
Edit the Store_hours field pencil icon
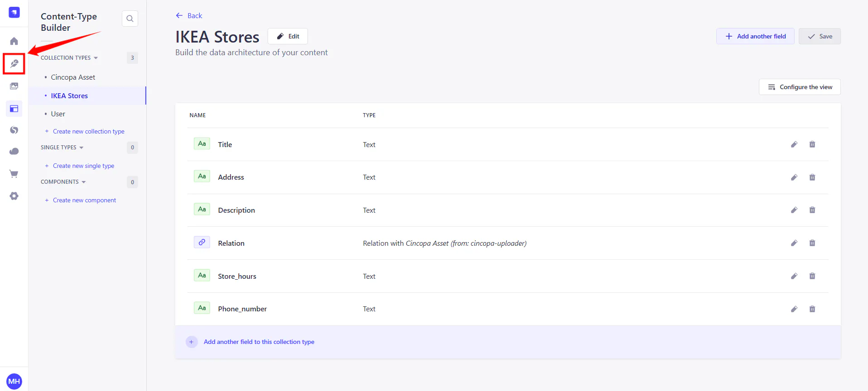[x=794, y=276]
